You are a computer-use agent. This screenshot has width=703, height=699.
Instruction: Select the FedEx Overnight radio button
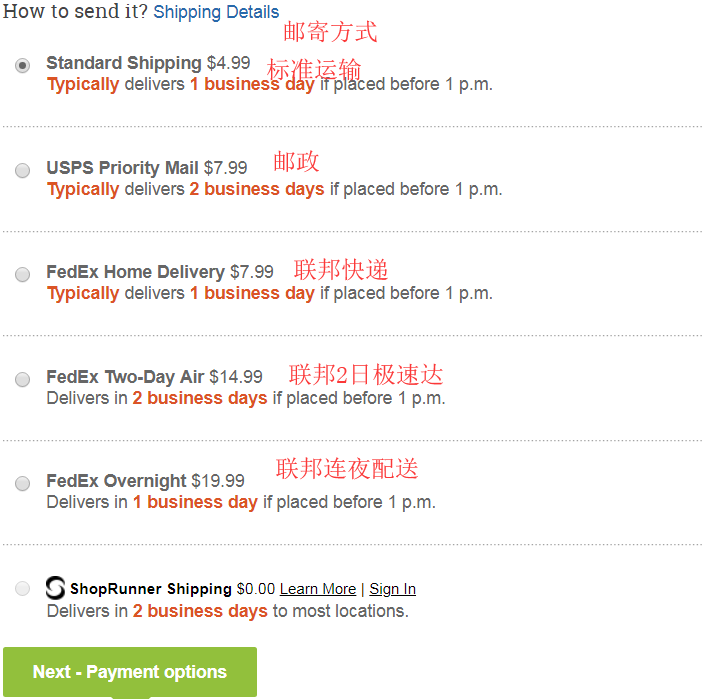point(23,483)
